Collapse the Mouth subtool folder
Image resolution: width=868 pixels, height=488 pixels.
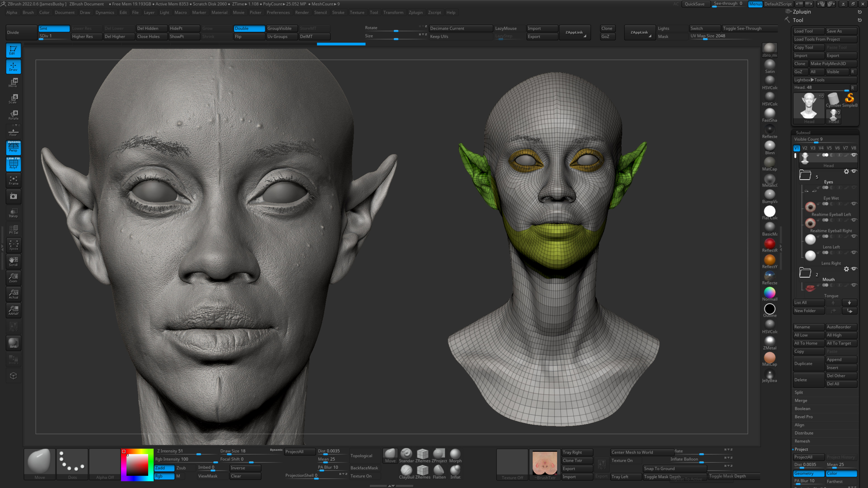(805, 272)
